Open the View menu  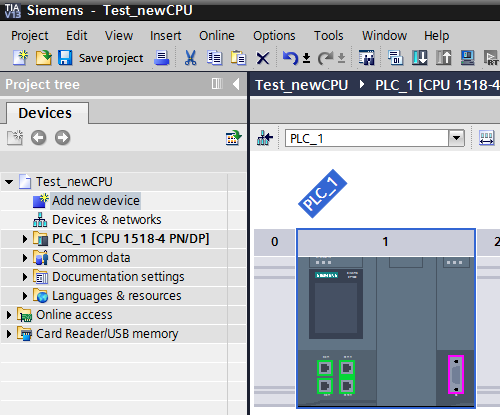pyautogui.click(x=119, y=35)
